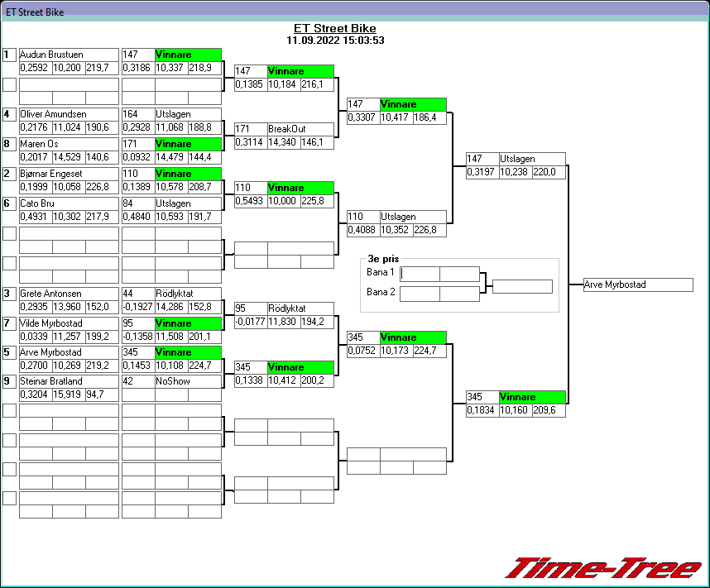
Task: Click the 0,0752 reaction cell
Action: tap(363, 351)
